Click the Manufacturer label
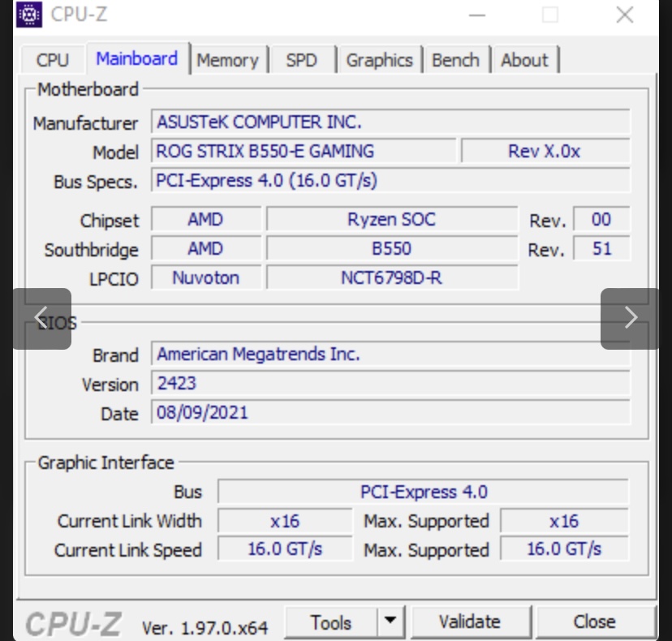The height and width of the screenshot is (641, 672). coord(86,123)
